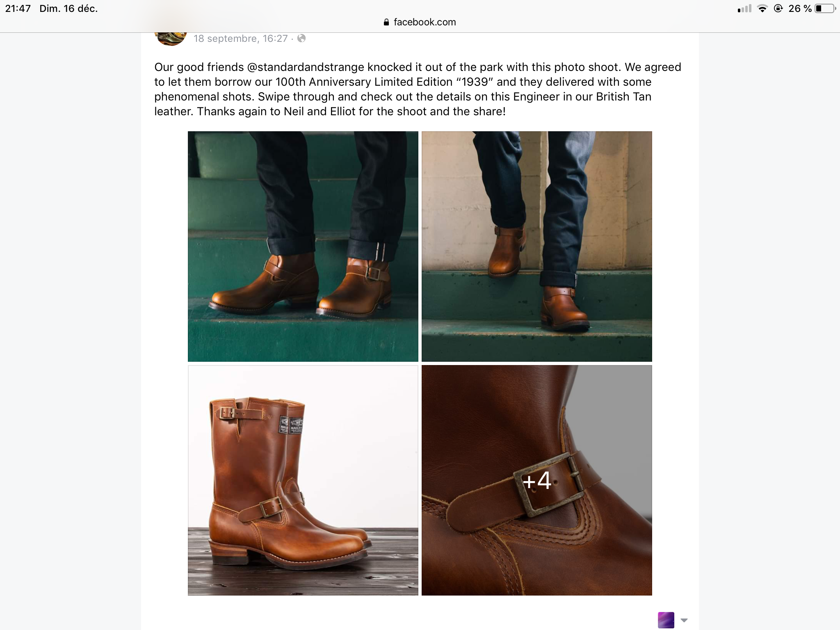
Task: Click the purple profile avatar icon
Action: click(666, 620)
